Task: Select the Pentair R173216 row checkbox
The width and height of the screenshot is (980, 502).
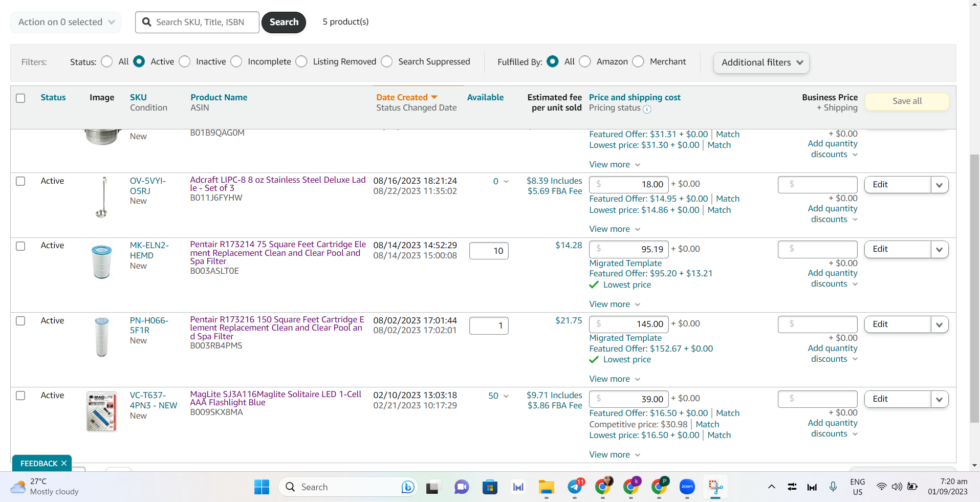Action: coord(20,321)
